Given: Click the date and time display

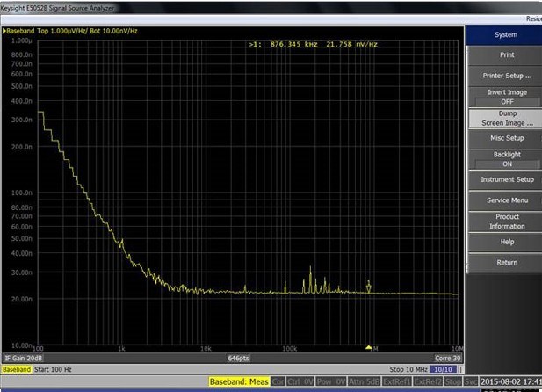Looking at the screenshot, I should (511, 382).
